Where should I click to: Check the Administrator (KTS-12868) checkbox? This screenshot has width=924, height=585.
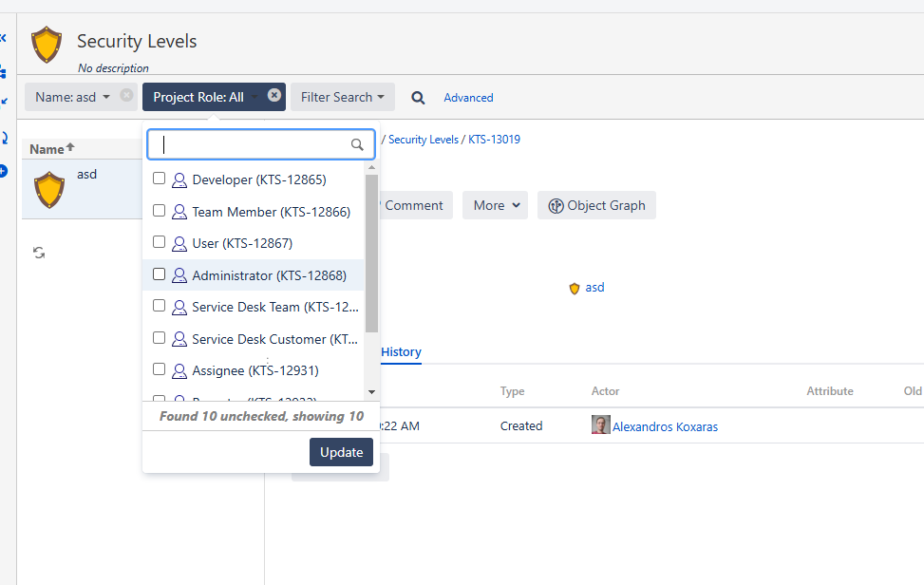click(160, 274)
